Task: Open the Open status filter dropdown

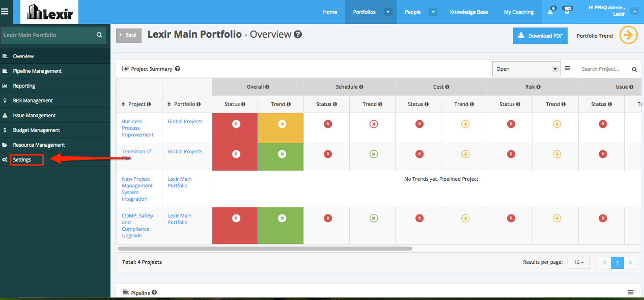Action: point(526,69)
